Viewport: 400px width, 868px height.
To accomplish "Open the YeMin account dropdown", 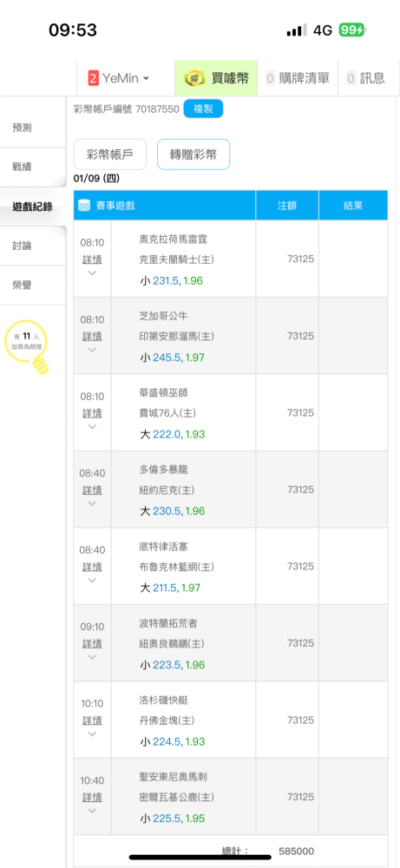I will [118, 79].
